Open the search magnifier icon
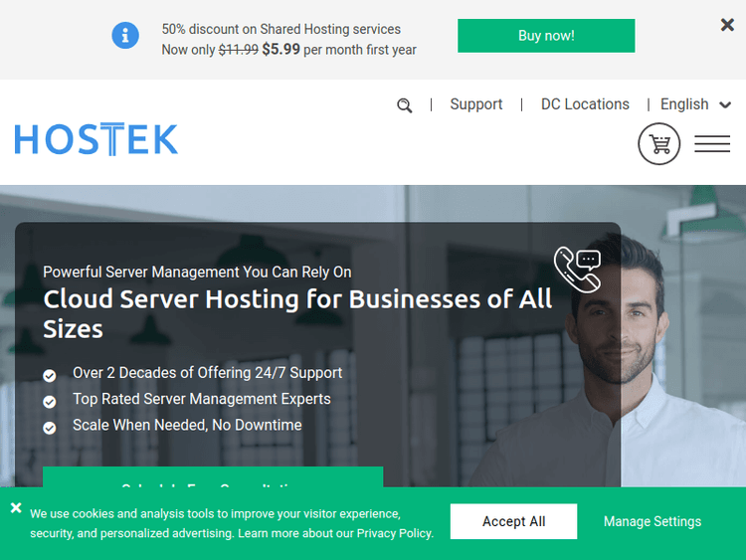The image size is (746, 560). point(405,105)
